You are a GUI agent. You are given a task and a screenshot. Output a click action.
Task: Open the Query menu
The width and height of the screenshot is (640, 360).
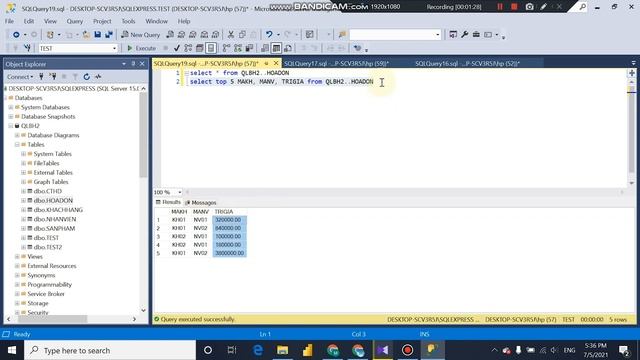[75, 21]
